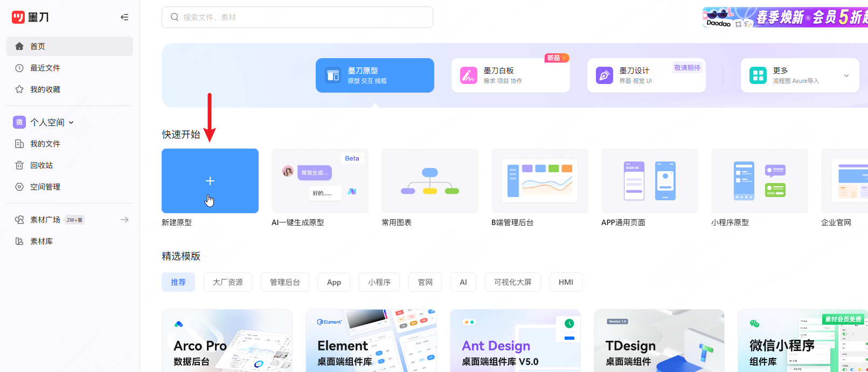Viewport: 868px width, 372px height.
Task: Click the library icon beside 素材库
Action: (x=19, y=241)
